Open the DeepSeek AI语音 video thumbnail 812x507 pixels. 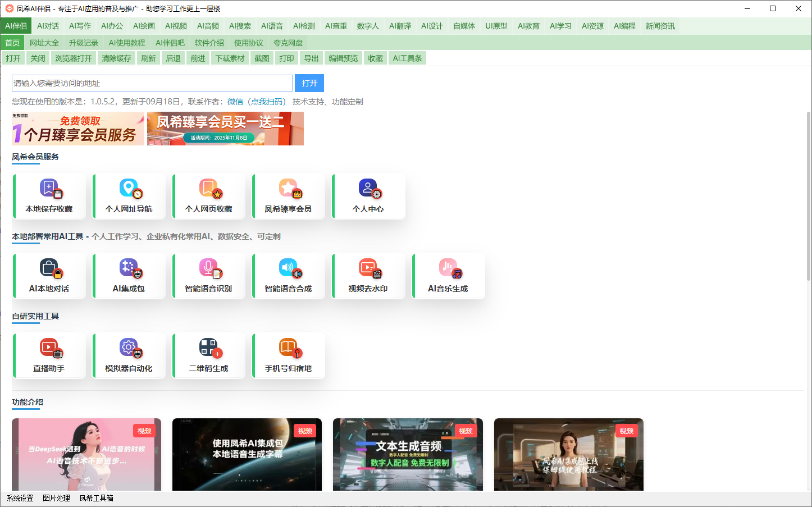86,454
